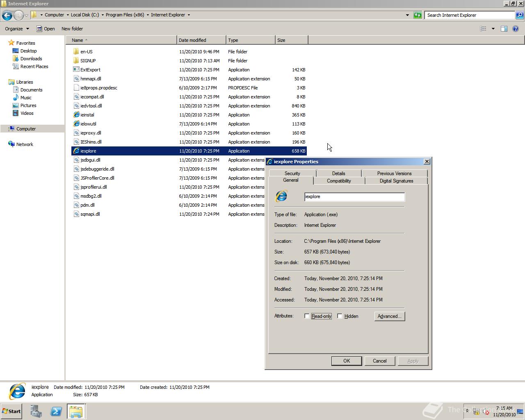Click the Network icon in navigation pane
Image resolution: width=525 pixels, height=420 pixels.
[x=11, y=144]
